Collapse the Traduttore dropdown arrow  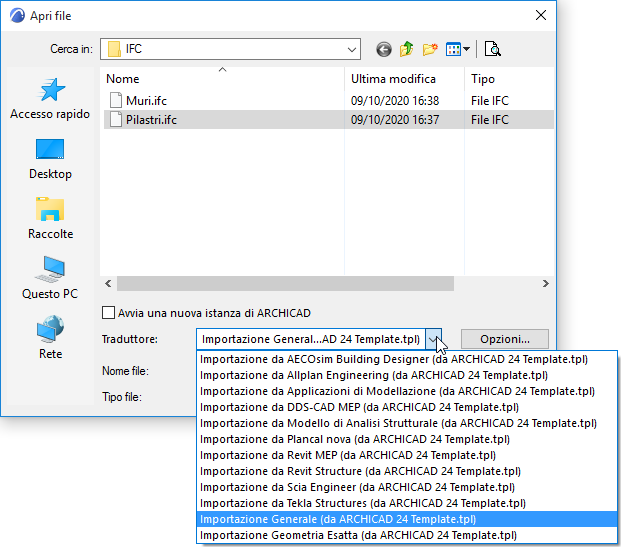[x=433, y=339]
